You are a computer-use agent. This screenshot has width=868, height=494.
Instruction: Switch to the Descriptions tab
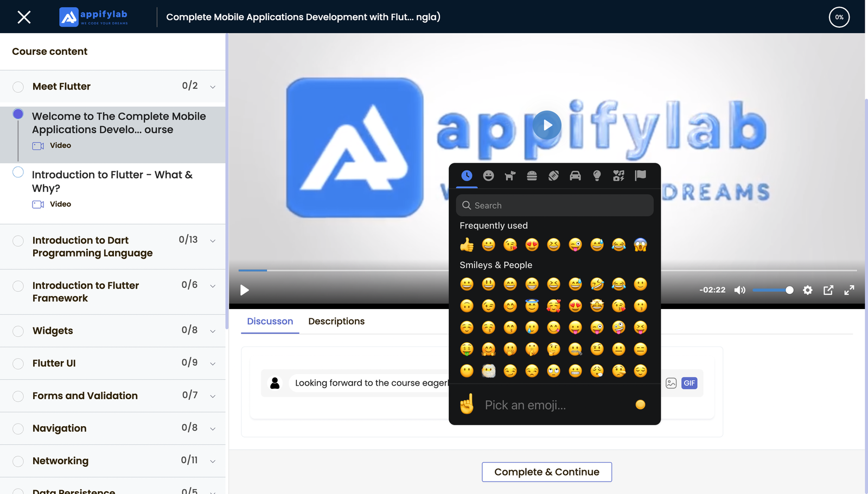click(x=336, y=322)
